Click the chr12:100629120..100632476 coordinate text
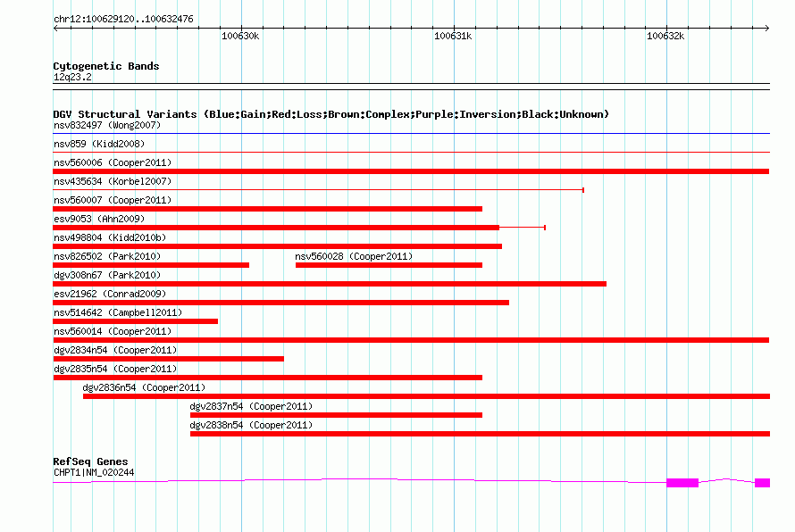The image size is (795, 532). (123, 20)
